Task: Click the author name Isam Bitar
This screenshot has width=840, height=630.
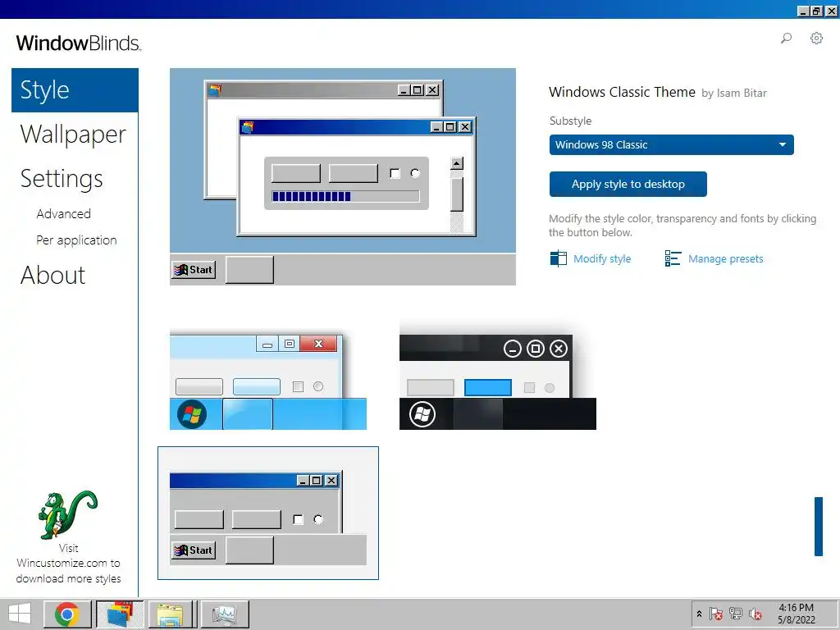Action: (742, 94)
